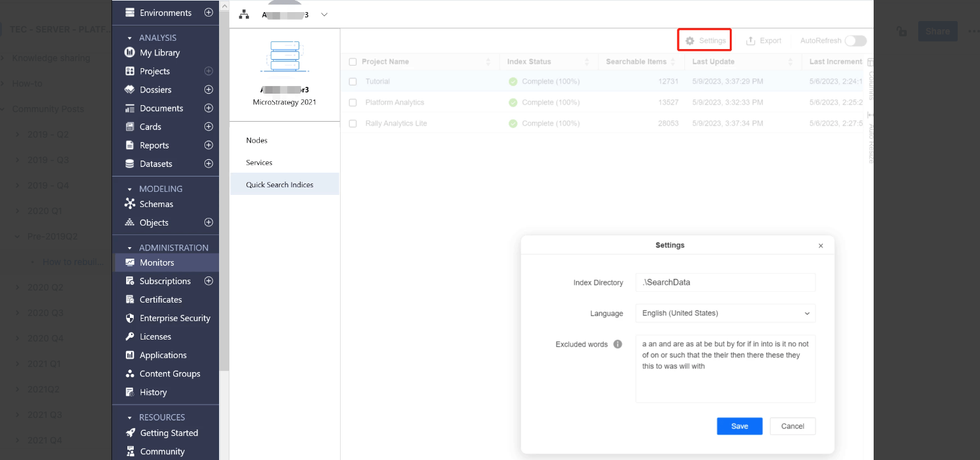980x460 pixels.
Task: Toggle the AutoRefresh switch
Action: pyautogui.click(x=855, y=41)
